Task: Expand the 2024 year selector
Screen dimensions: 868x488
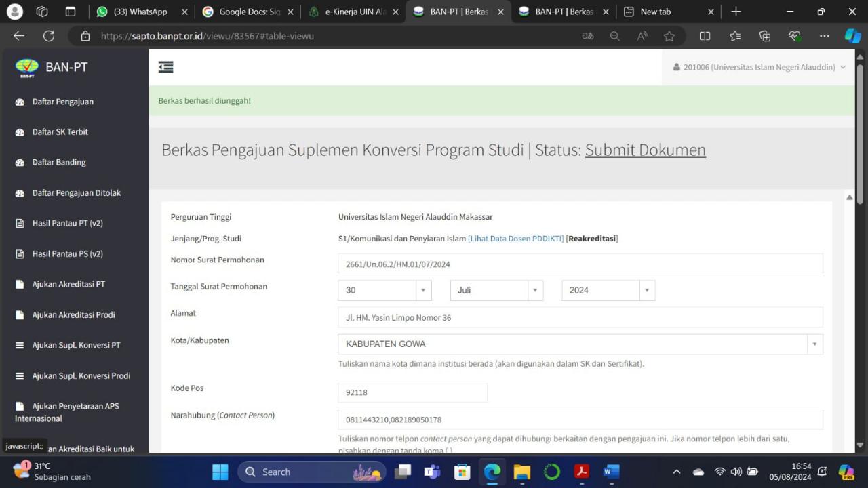Action: coord(647,290)
